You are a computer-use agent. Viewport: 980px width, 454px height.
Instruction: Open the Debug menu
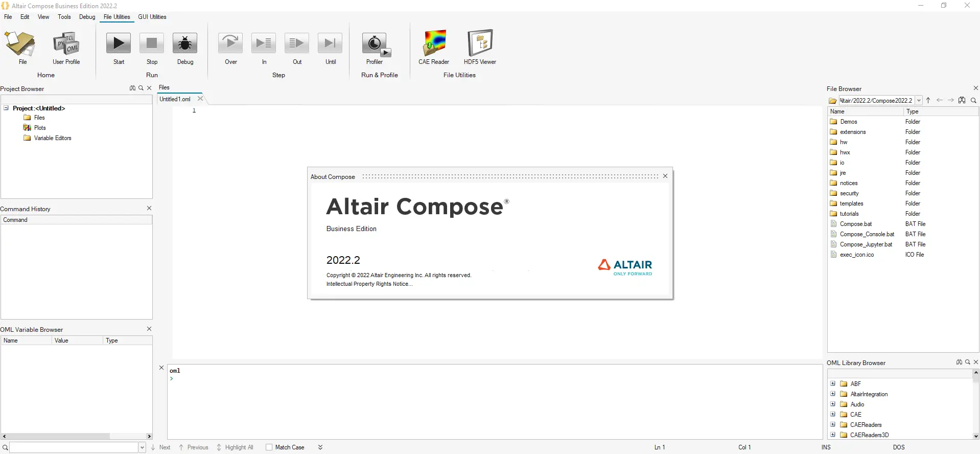pos(87,17)
